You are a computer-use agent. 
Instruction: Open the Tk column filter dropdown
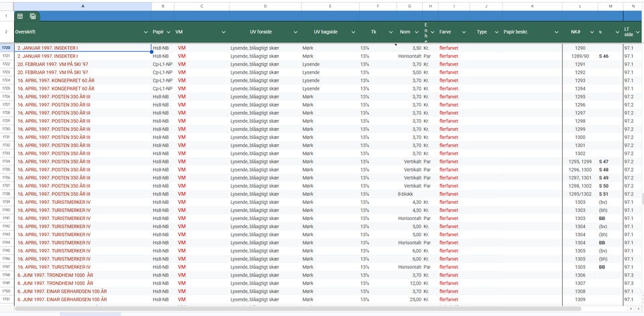point(392,32)
